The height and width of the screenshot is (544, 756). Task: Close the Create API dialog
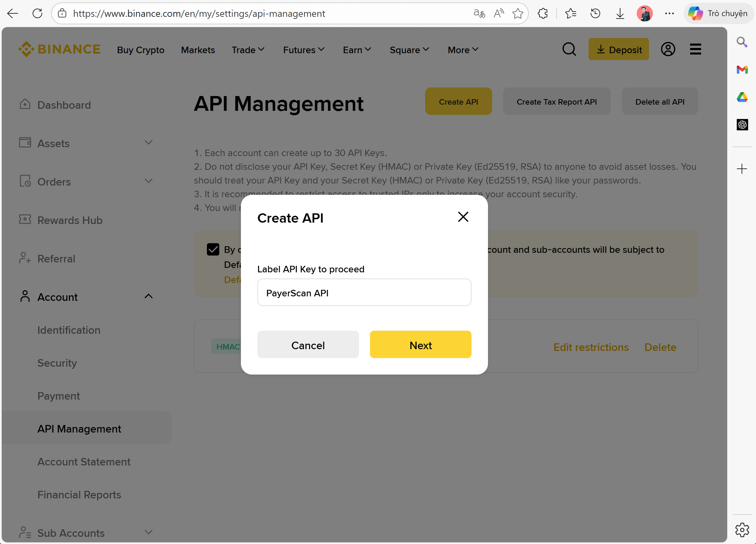click(x=463, y=217)
